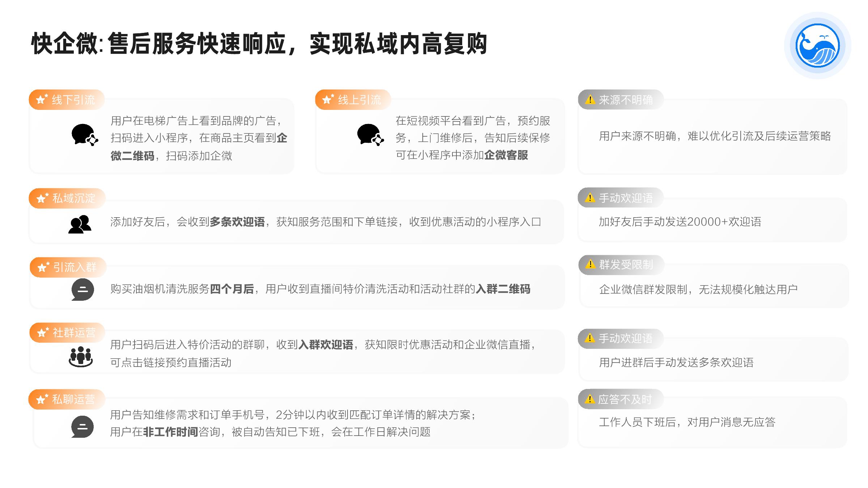Click text 工作人员下班后，对用户消息无应答
The image size is (868, 488).
point(687,422)
